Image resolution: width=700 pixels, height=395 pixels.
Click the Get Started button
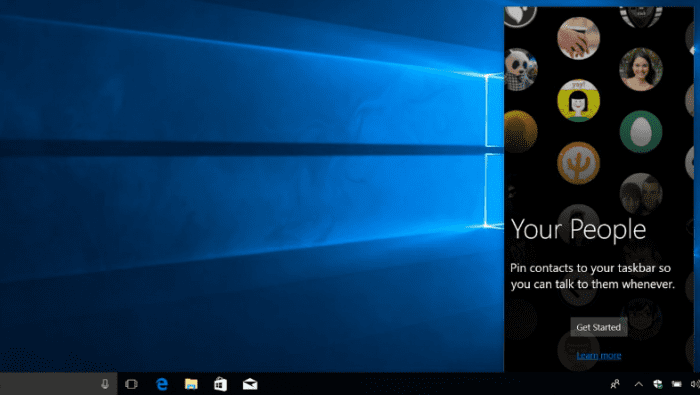tap(599, 327)
